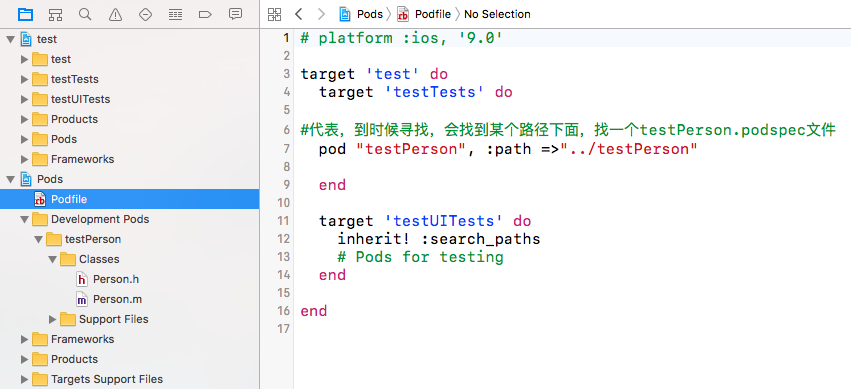Click the target 'testTests' do line
Image resolution: width=851 pixels, height=389 pixels.
point(416,92)
